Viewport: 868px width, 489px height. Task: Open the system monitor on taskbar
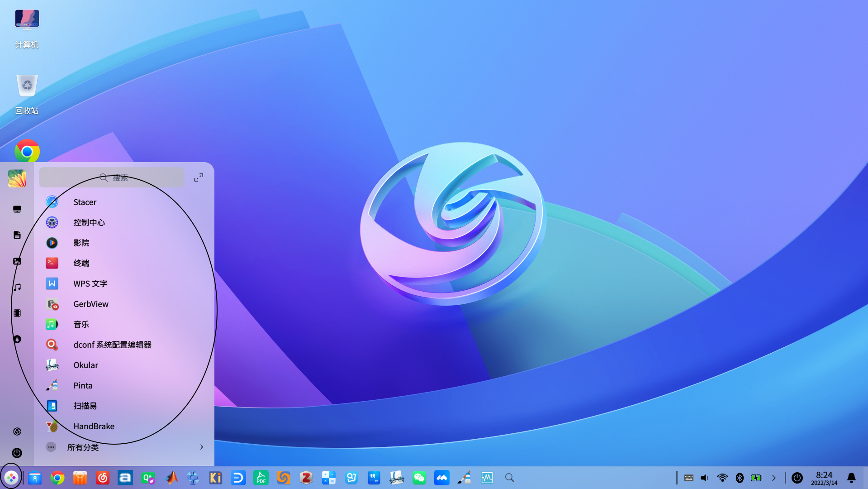[487, 478]
